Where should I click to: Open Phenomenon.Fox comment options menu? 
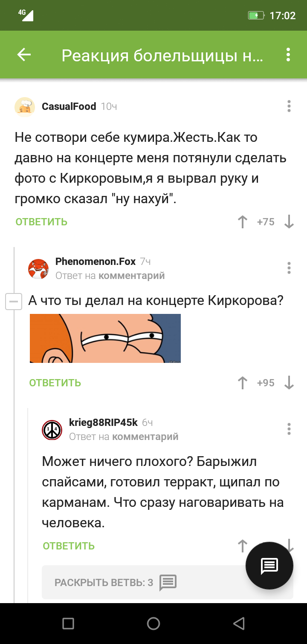pos(289,268)
